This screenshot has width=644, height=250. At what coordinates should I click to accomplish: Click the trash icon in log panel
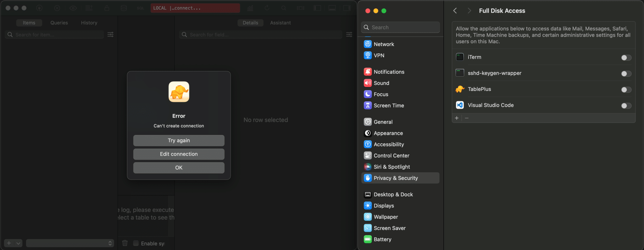pos(125,243)
